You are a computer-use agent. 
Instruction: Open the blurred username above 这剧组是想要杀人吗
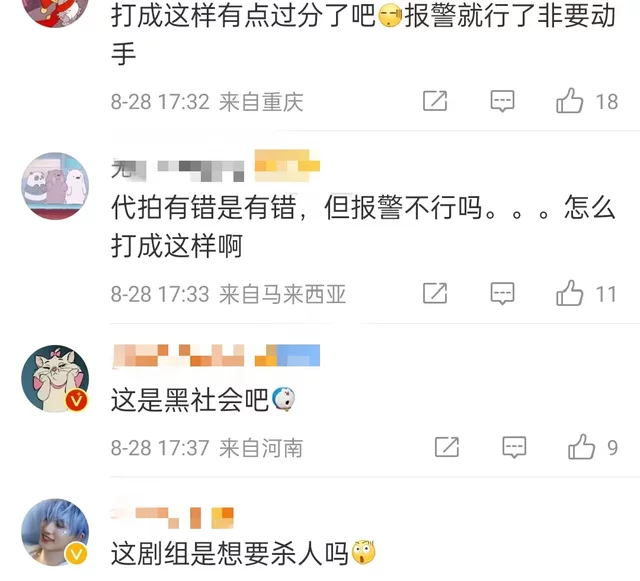(x=172, y=518)
